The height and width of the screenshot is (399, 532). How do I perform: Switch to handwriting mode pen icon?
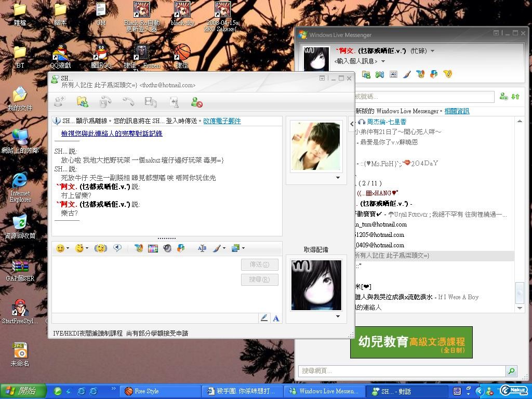(264, 318)
